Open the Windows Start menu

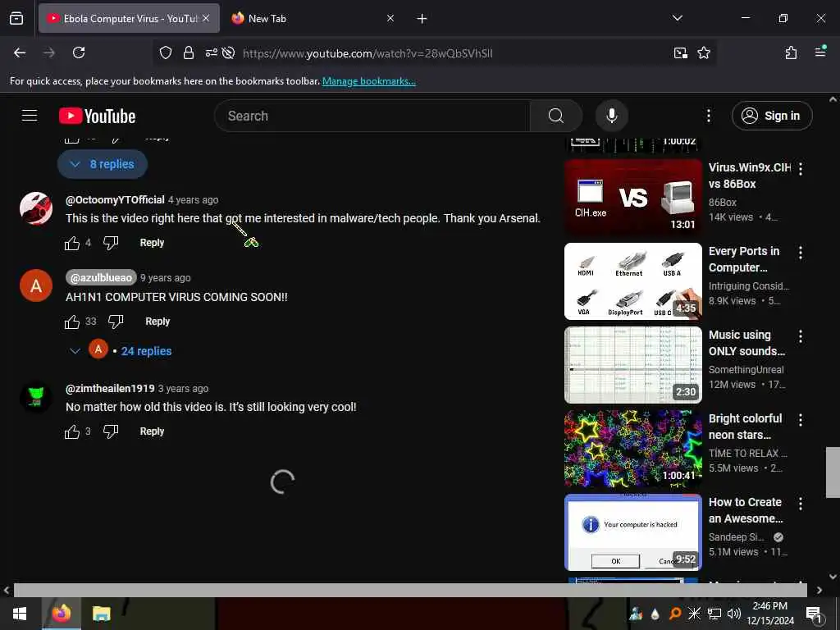coord(20,614)
